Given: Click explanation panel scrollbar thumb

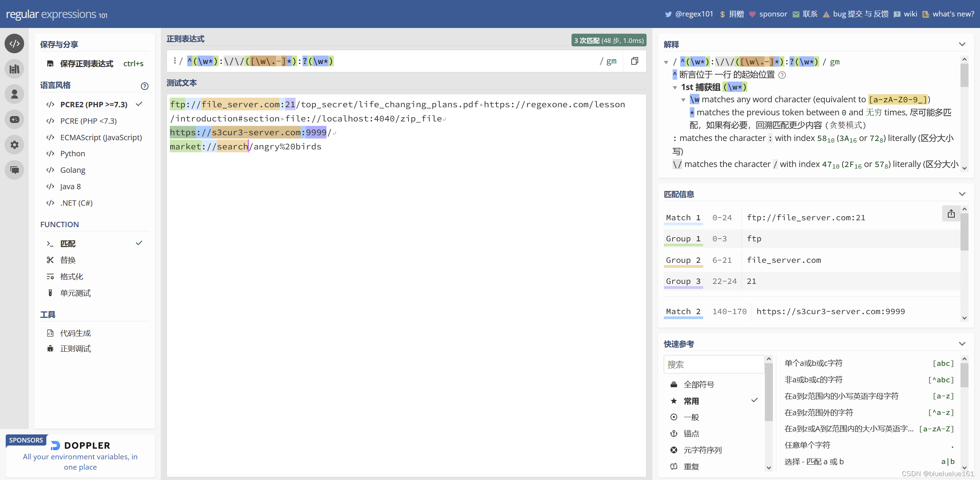Looking at the screenshot, I should pyautogui.click(x=964, y=75).
